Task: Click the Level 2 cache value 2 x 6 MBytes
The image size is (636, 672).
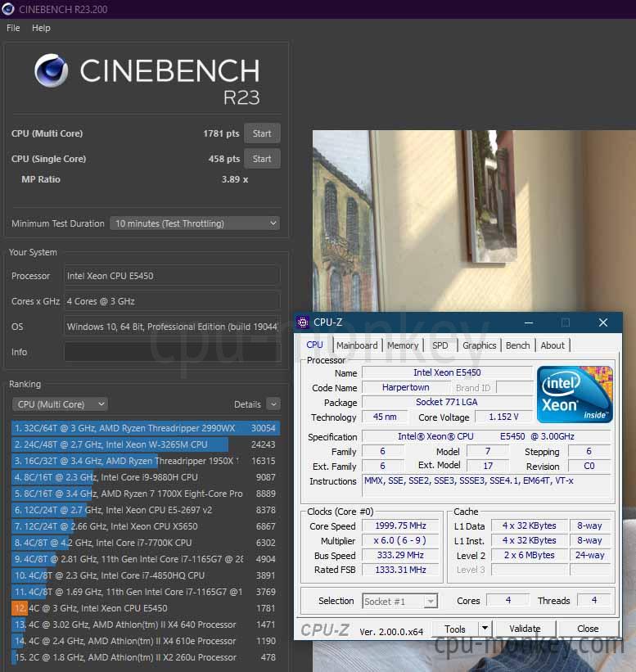Action: pos(530,555)
